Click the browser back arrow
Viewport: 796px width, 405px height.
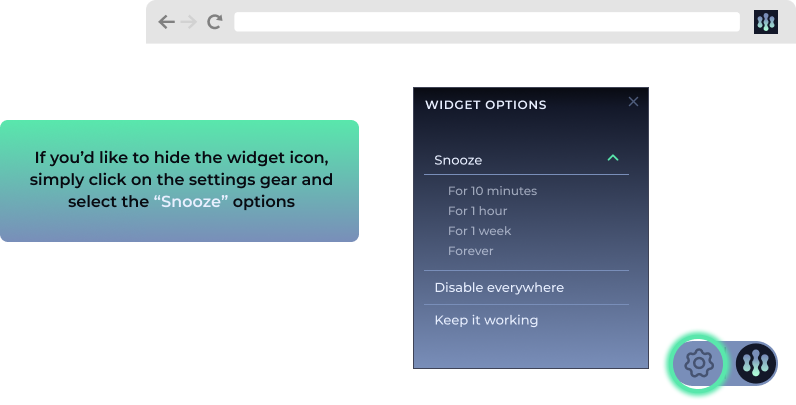[x=166, y=21]
